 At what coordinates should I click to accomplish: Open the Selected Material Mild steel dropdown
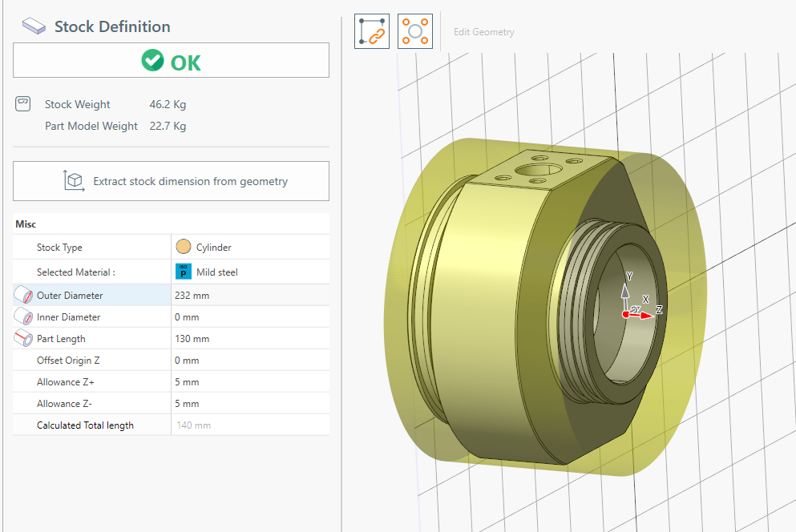pyautogui.click(x=249, y=272)
